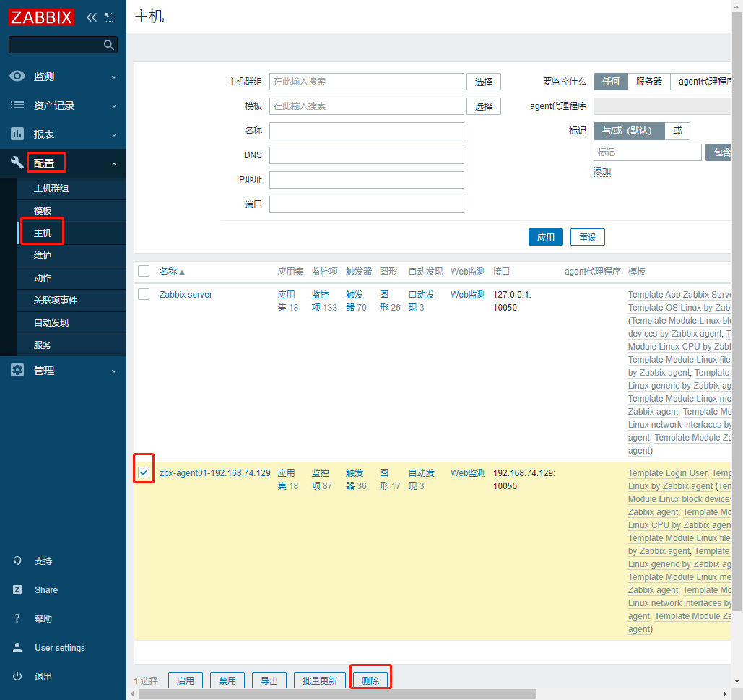Click the 导出 button
Viewport: 743px width, 700px height.
point(269,680)
